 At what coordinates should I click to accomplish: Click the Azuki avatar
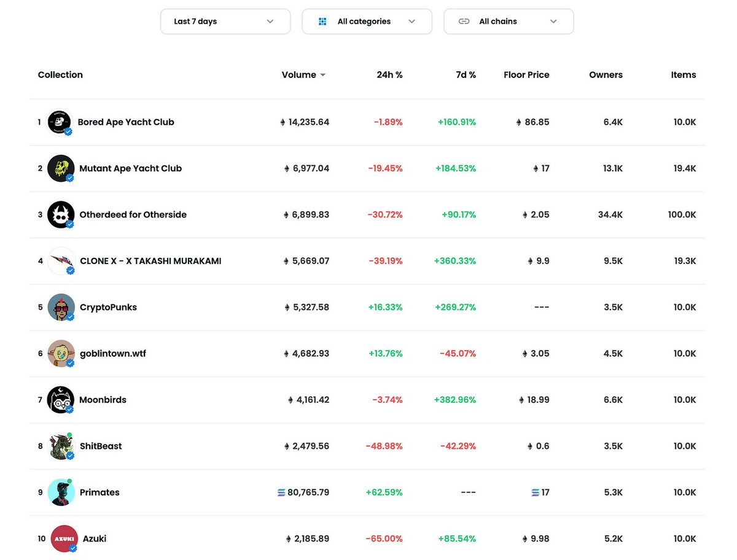(x=64, y=539)
